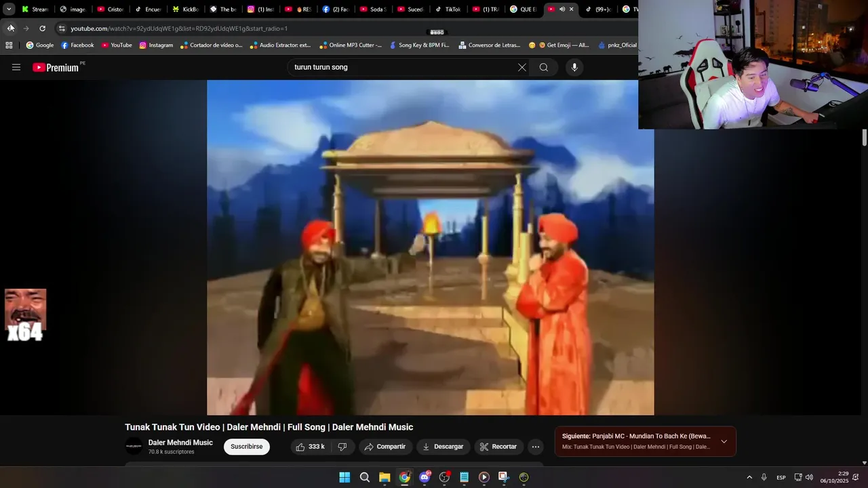Open the Snipping Tool taskbar icon
868x488 pixels.
pos(503,477)
